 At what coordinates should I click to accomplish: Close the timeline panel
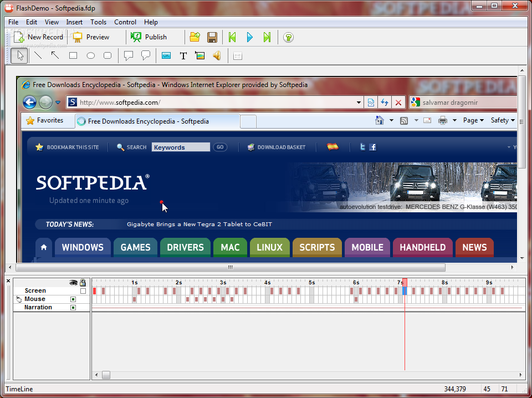point(8,281)
